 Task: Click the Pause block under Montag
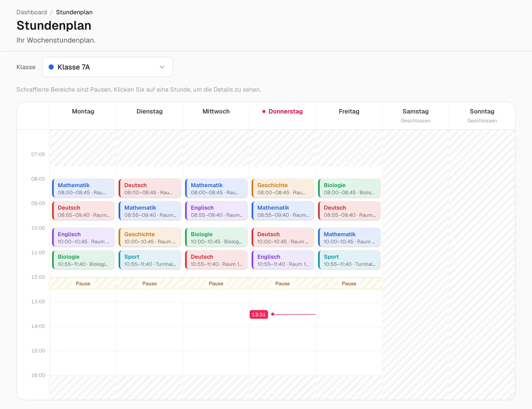click(x=83, y=284)
